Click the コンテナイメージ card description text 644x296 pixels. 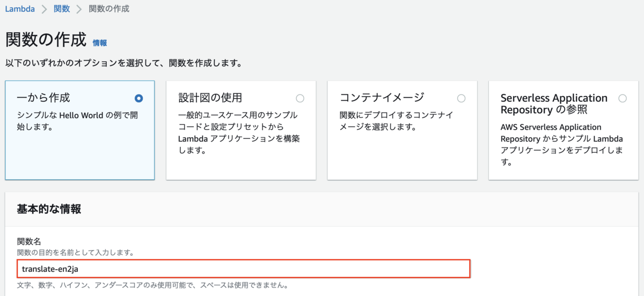tap(396, 121)
